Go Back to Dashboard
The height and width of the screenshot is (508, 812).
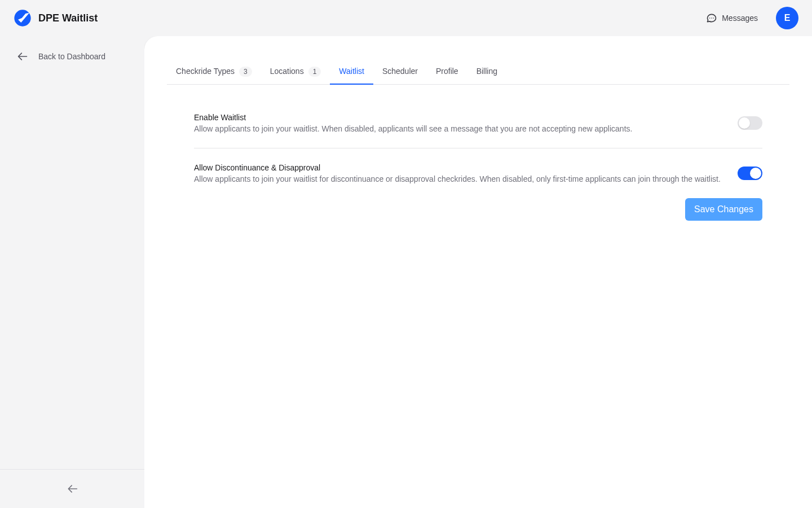(x=72, y=56)
